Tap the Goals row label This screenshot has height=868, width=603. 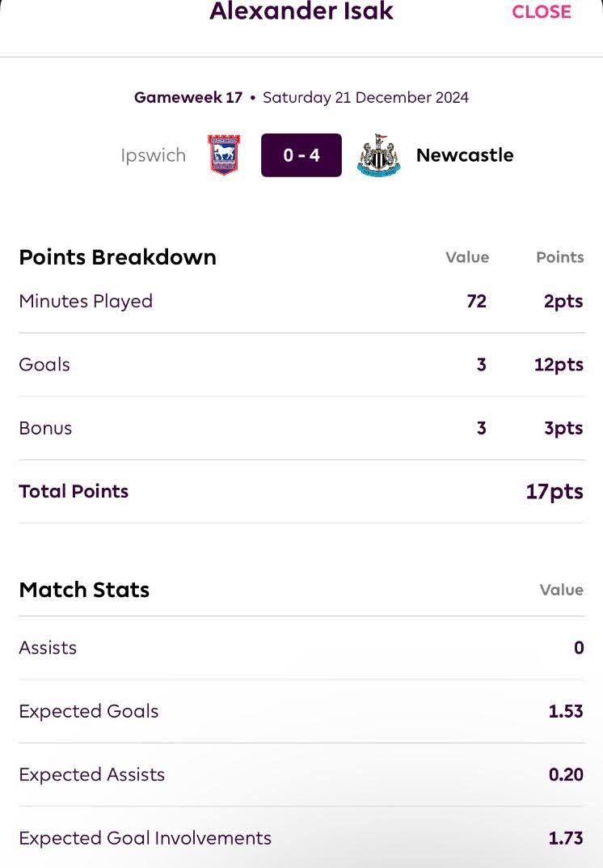[x=44, y=365]
